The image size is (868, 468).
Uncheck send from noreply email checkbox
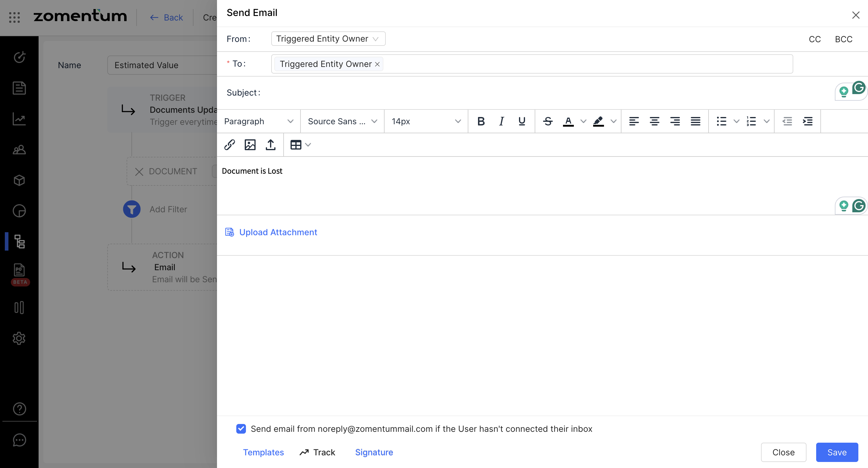click(x=241, y=428)
